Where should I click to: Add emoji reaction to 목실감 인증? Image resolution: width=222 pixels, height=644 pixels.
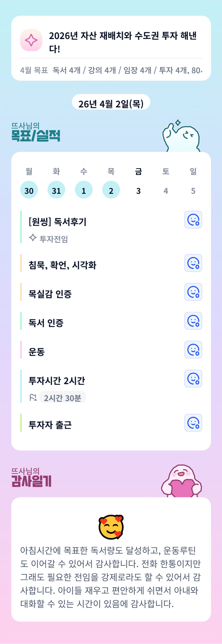193,292
